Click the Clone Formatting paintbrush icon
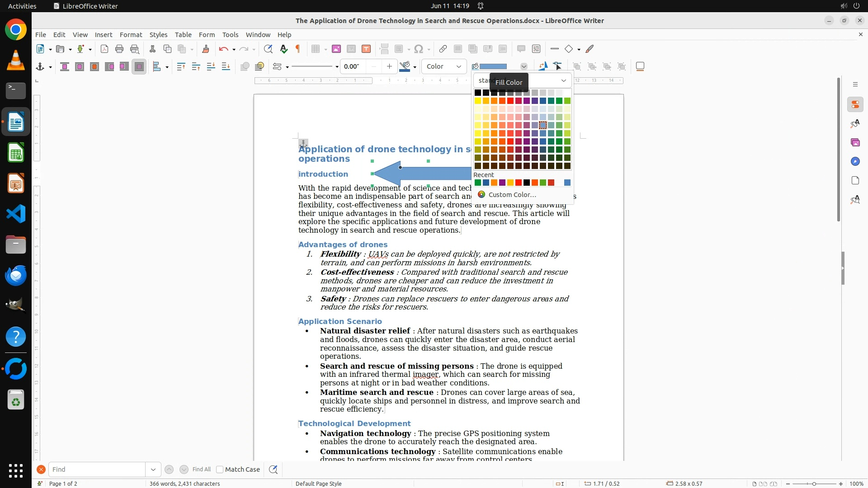The image size is (868, 488). tap(205, 49)
